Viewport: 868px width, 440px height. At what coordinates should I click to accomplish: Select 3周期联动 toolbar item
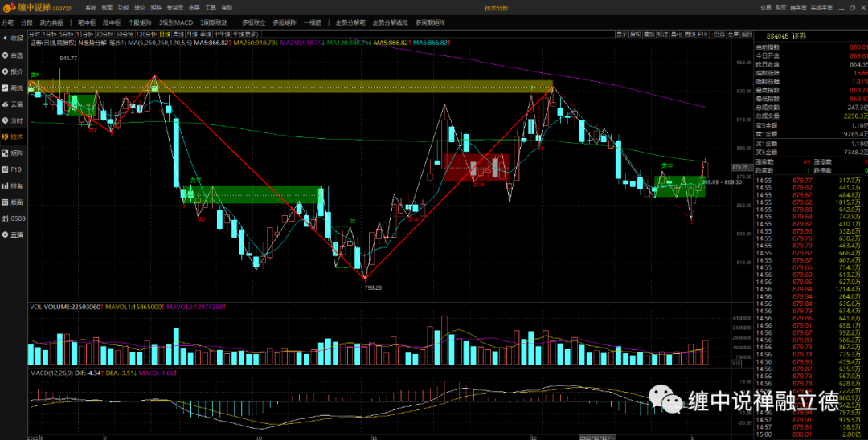coord(213,22)
